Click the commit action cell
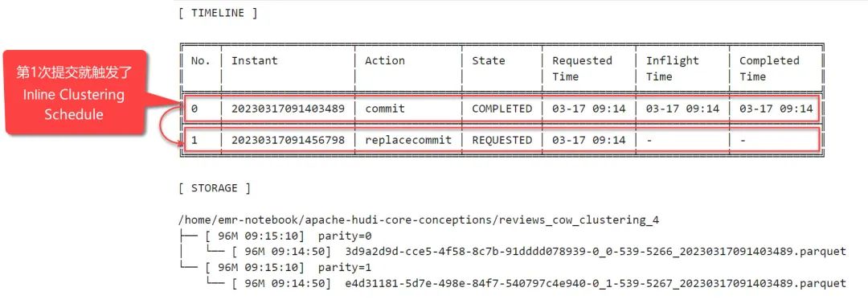Screen dimensions: 868x300 click(x=385, y=109)
